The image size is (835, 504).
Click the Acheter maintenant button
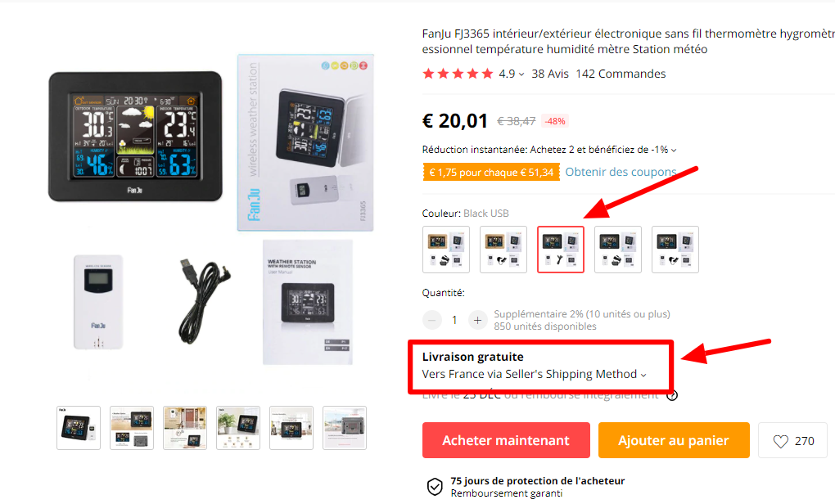506,440
